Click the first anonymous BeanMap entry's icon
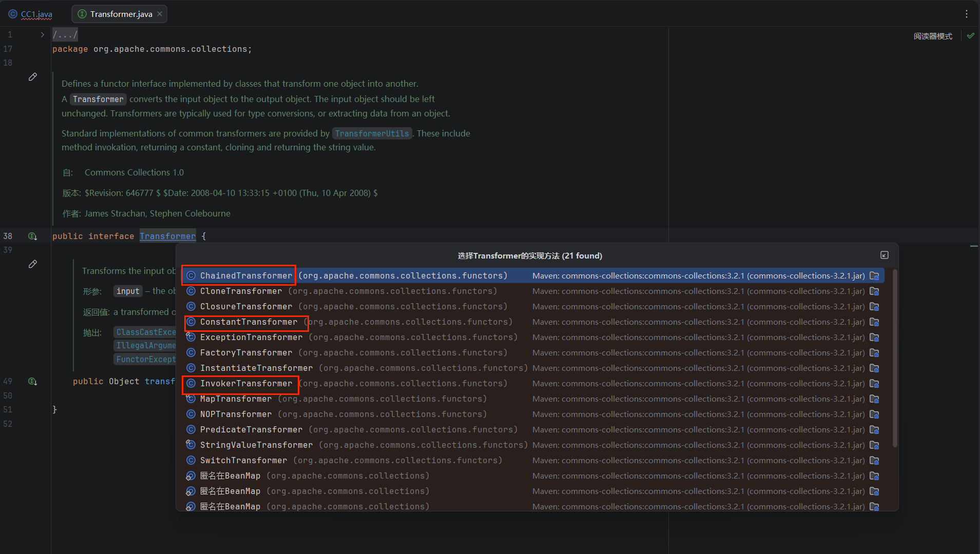The image size is (980, 554). (190, 476)
